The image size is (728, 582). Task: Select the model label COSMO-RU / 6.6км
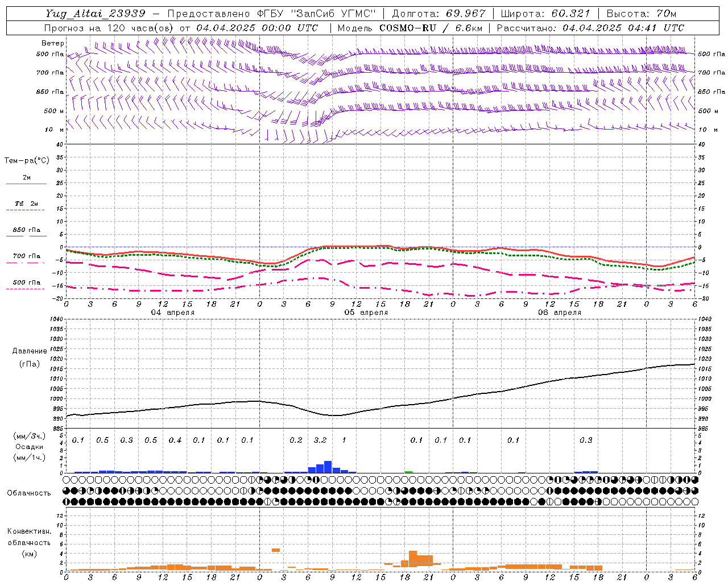pos(431,28)
